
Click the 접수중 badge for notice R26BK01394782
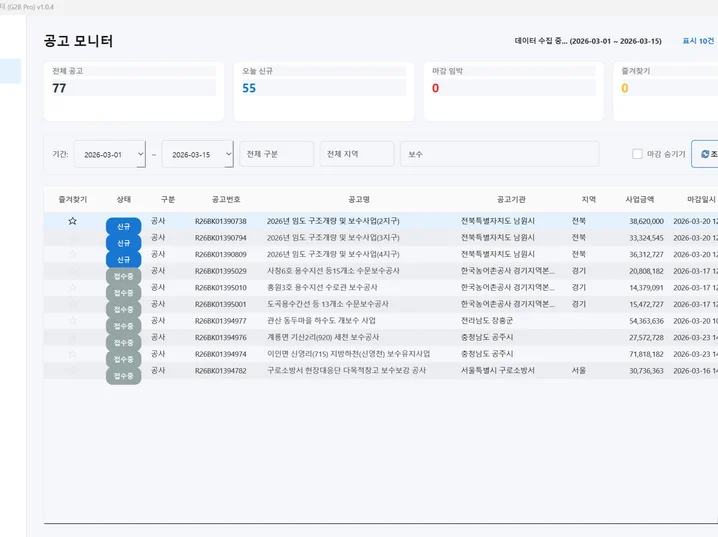point(123,375)
